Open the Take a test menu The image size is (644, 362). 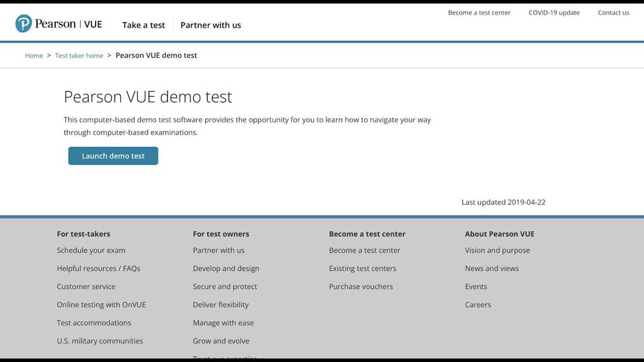click(x=144, y=25)
